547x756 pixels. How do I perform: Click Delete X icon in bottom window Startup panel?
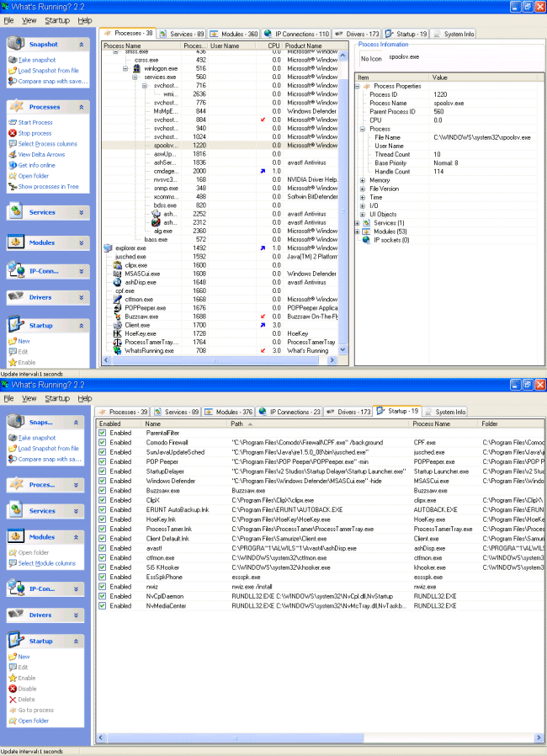click(x=13, y=699)
